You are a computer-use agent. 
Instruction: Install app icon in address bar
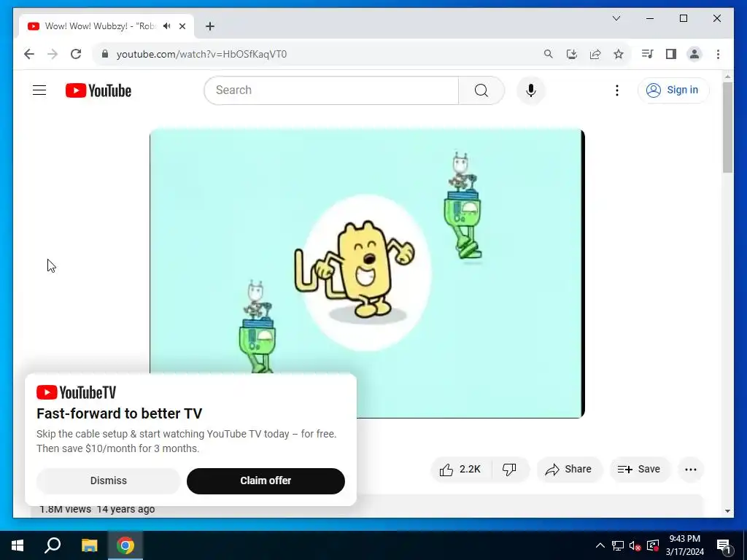(572, 54)
